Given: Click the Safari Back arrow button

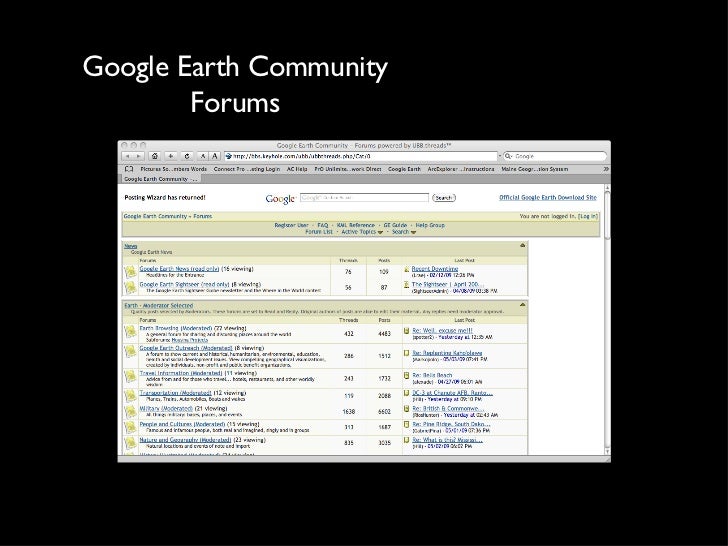Looking at the screenshot, I should point(128,156).
